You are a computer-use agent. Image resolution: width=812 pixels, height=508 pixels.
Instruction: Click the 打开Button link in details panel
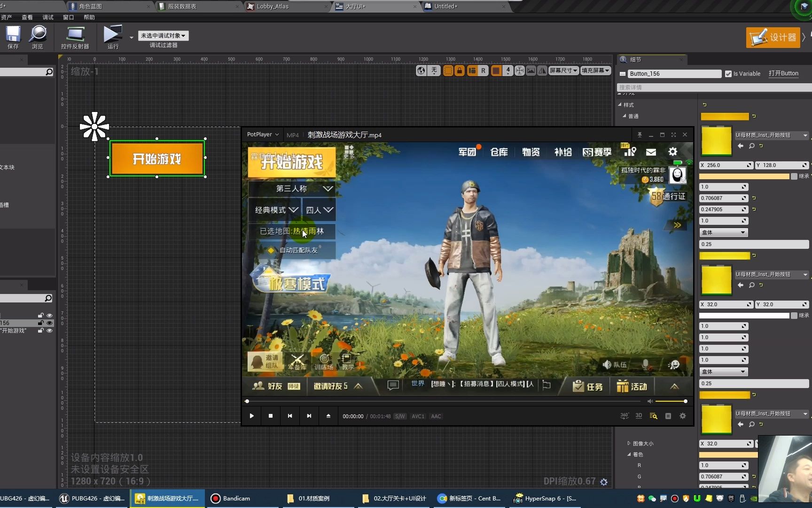(x=783, y=73)
